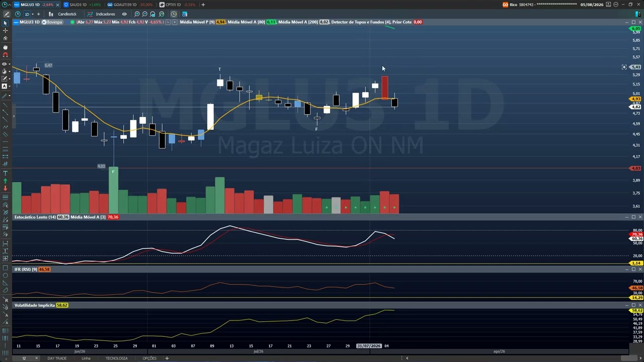The image size is (644, 362).
Task: Add a new chart tab
Action: click(x=203, y=5)
